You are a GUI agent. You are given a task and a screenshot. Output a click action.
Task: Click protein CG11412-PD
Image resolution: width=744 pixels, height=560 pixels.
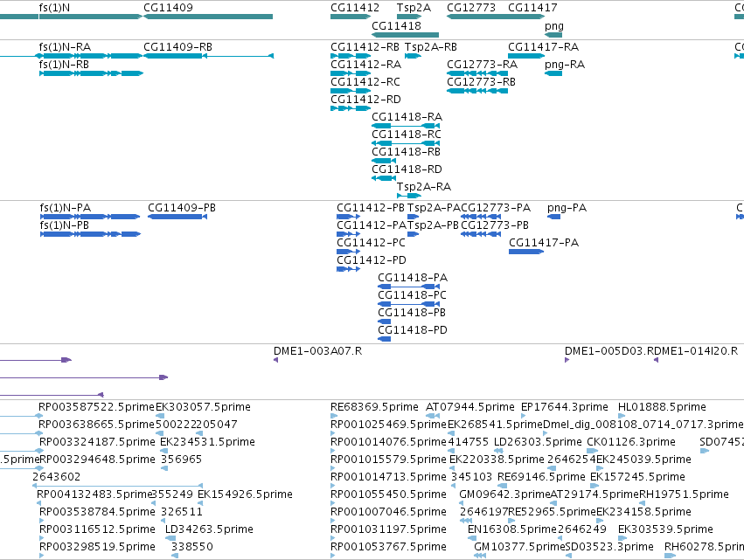[x=348, y=269]
